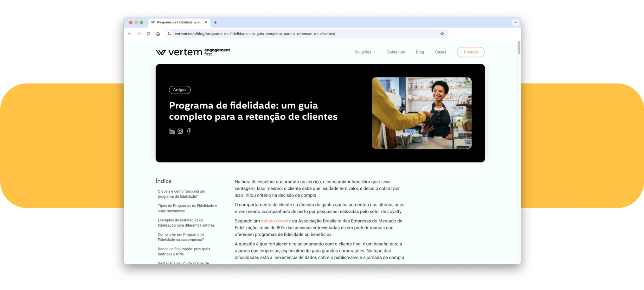Select the Programa de Fidelidade browser tab

point(179,22)
